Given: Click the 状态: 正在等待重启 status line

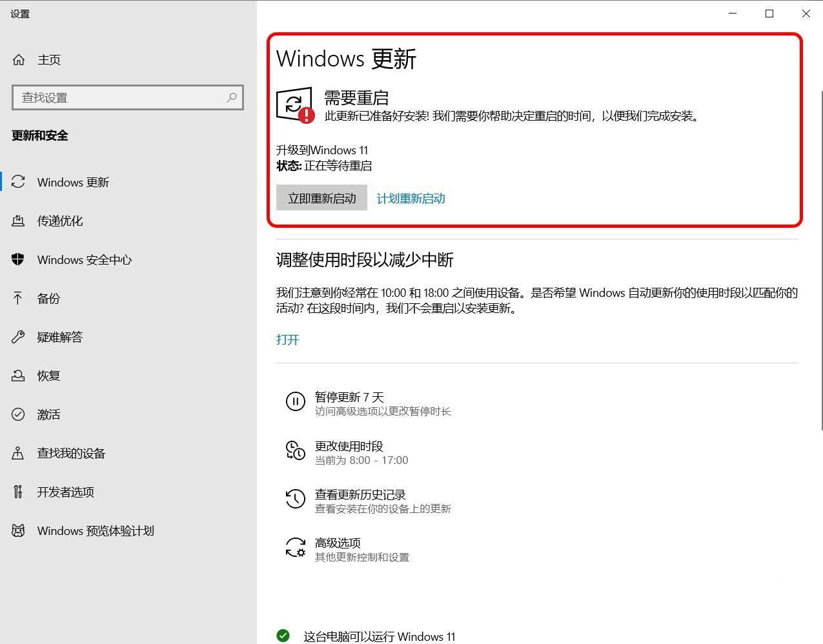Looking at the screenshot, I should 324,166.
